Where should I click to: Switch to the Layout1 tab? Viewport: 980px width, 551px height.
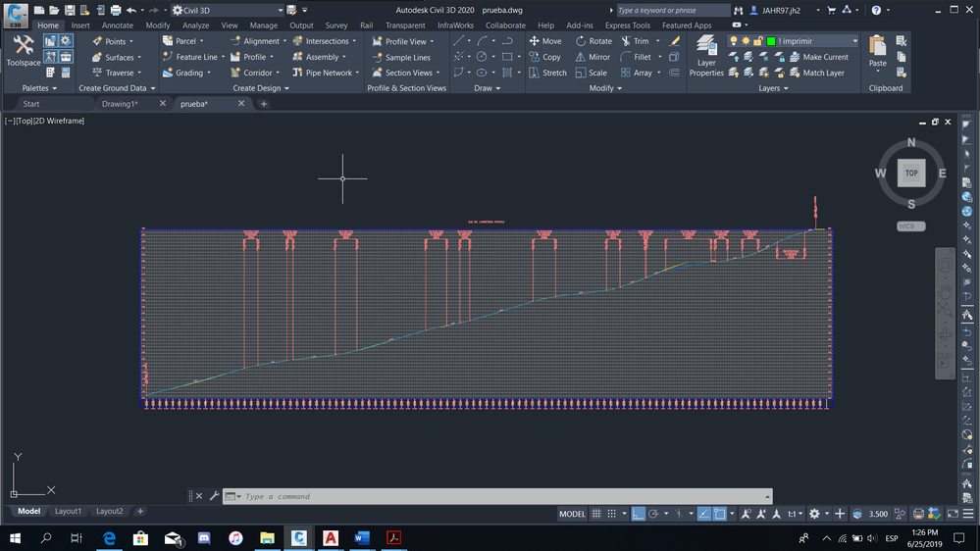68,511
